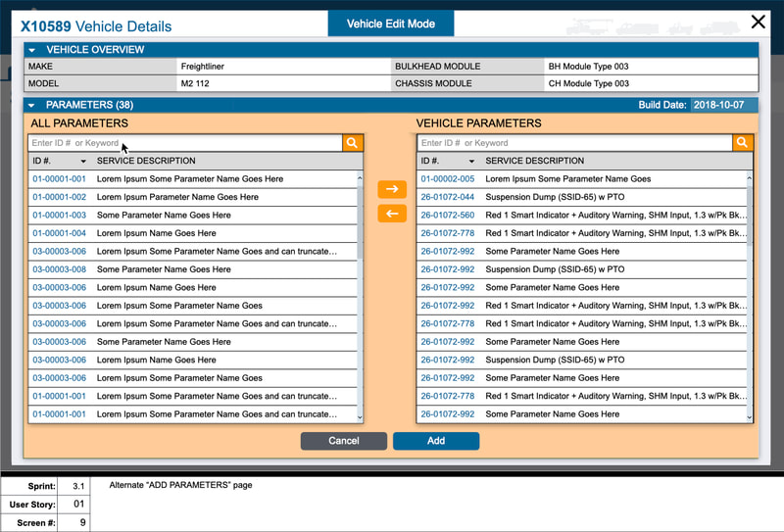Open parameter ID 01-00001-004

(60, 233)
